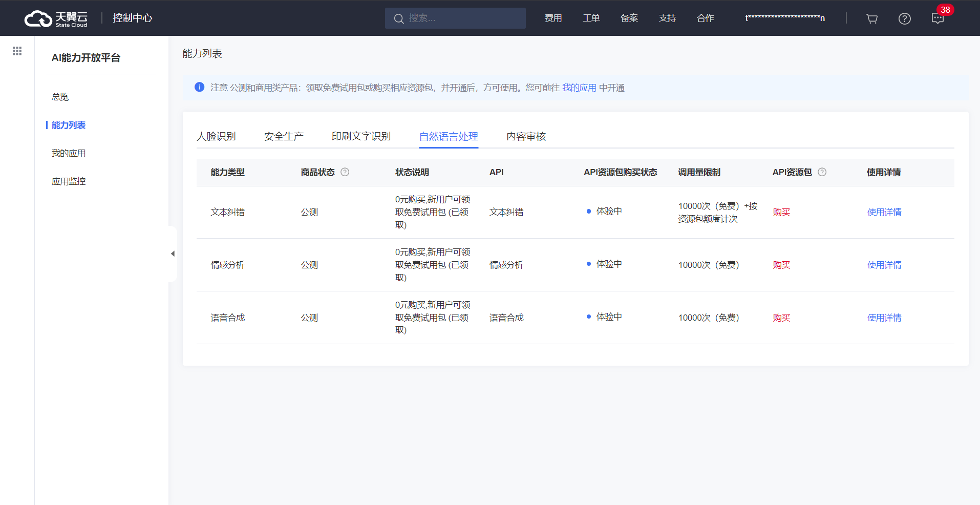This screenshot has height=505, width=980.
Task: Open the 合作 top menu
Action: click(706, 18)
